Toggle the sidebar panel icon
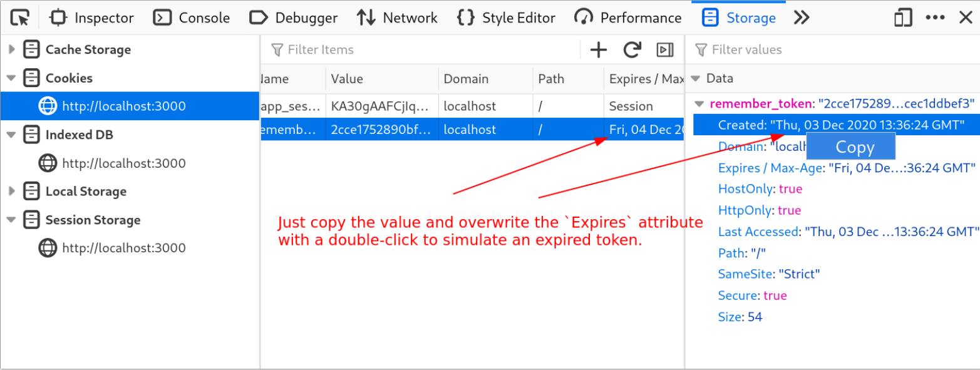This screenshot has height=370, width=980. click(x=664, y=50)
